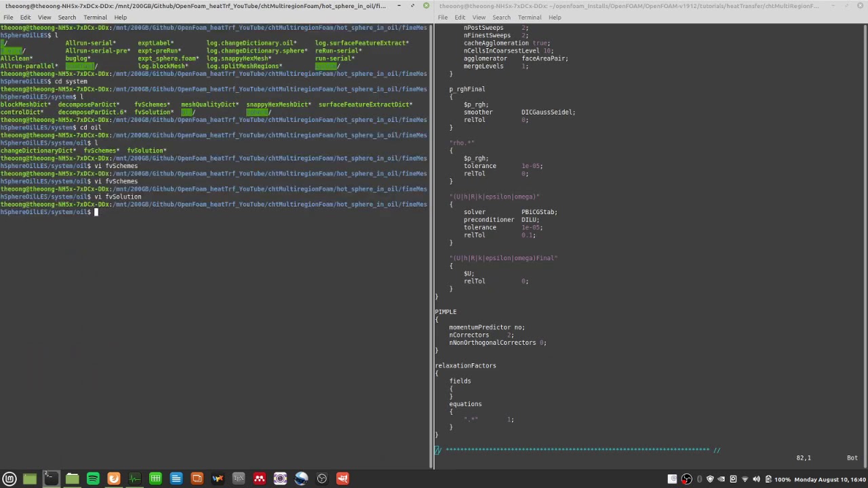Launch OBS Studio from the panel

pyautogui.click(x=322, y=479)
